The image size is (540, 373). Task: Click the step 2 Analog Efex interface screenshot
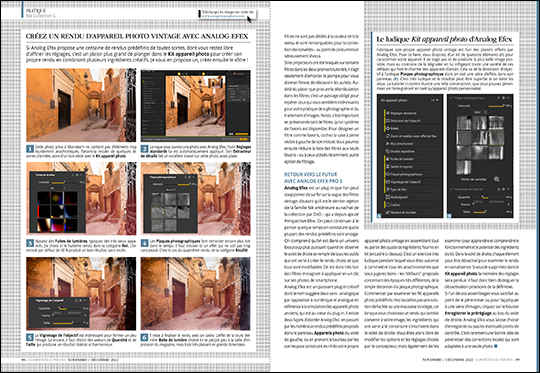196,106
